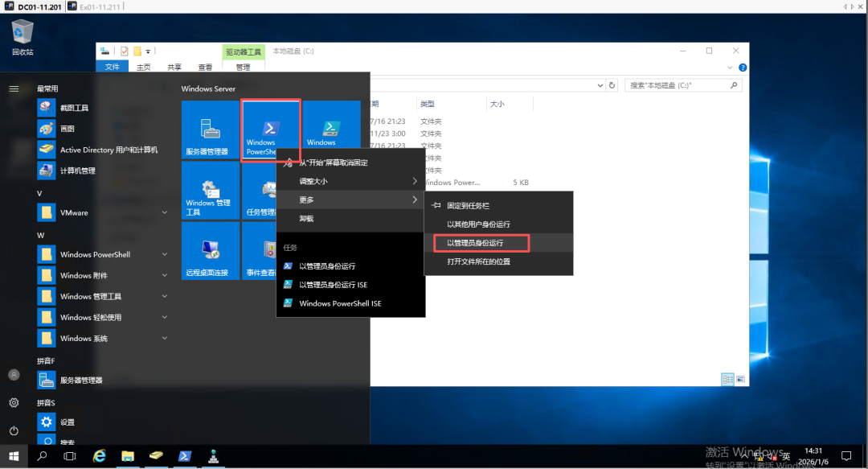Open quick access toolbar customize arrow
The width and height of the screenshot is (868, 469).
pos(148,51)
